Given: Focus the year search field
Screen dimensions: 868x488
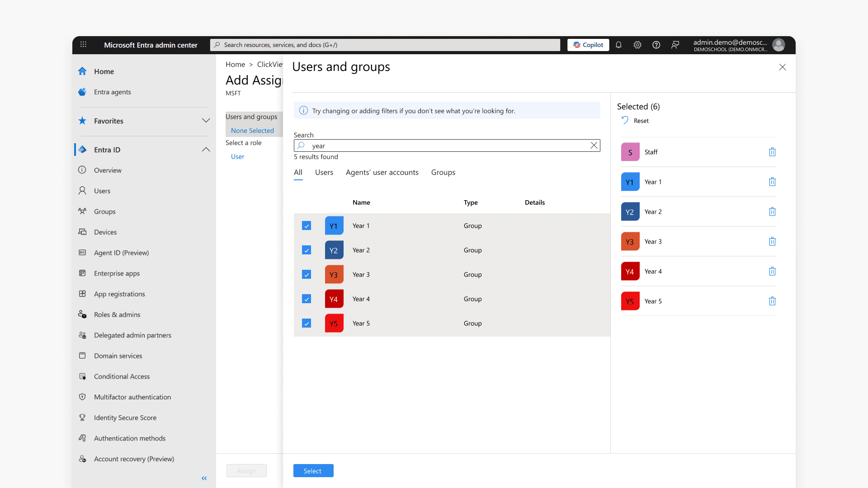Looking at the screenshot, I should (x=447, y=145).
